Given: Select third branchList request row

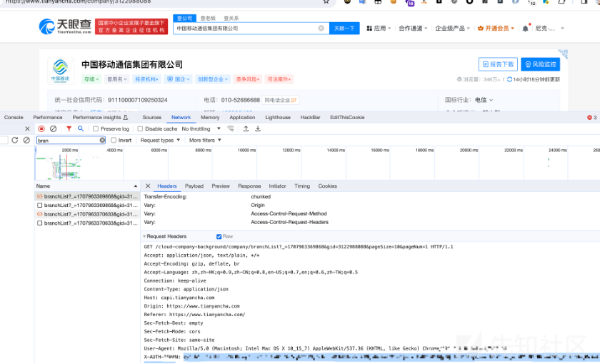Looking at the screenshot, I should pyautogui.click(x=87, y=214).
